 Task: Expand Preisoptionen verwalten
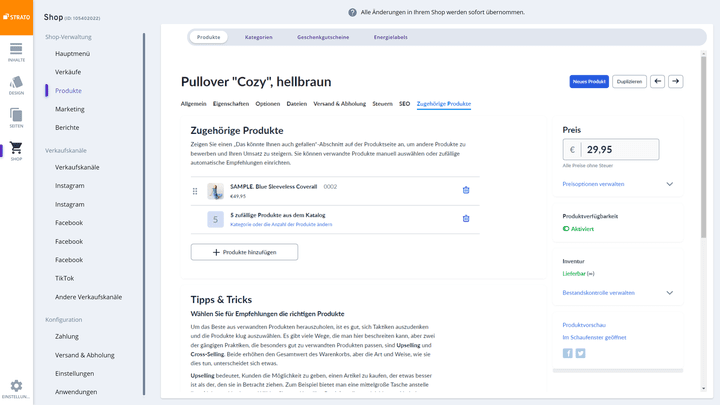click(x=619, y=184)
